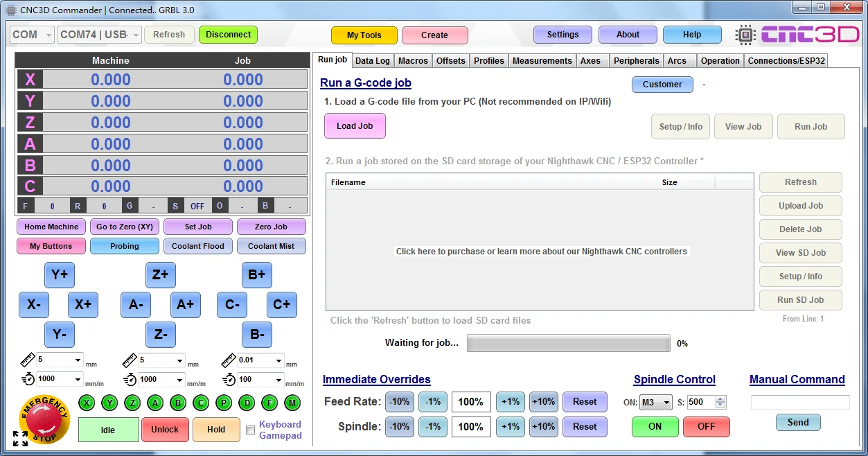This screenshot has width=868, height=456.
Task: Click the green X status indicator
Action: coord(87,403)
